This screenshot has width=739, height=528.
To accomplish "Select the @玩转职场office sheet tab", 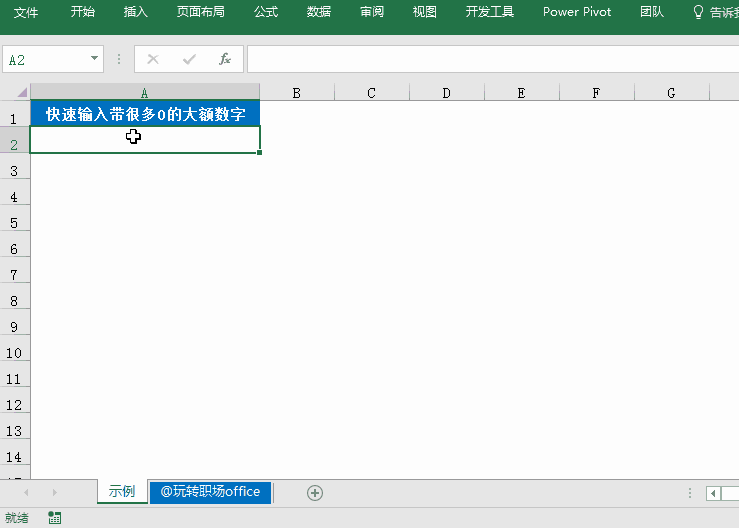I will 210,491.
